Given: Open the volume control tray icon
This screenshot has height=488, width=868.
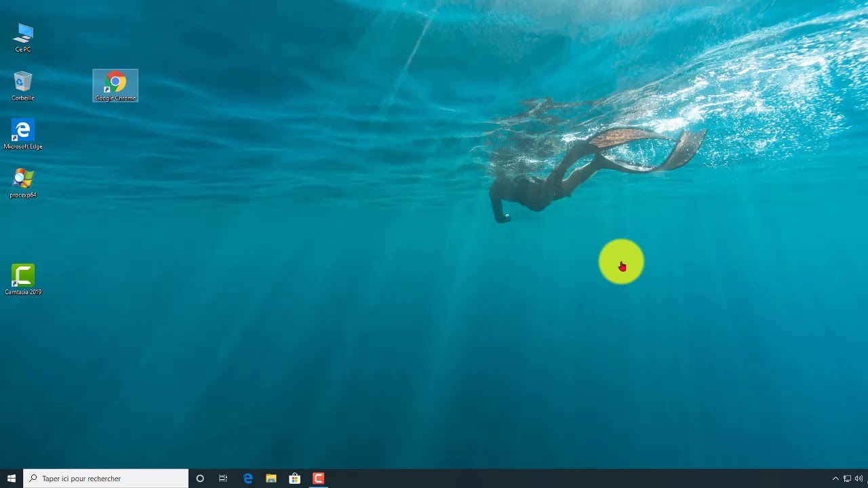Looking at the screenshot, I should [859, 479].
